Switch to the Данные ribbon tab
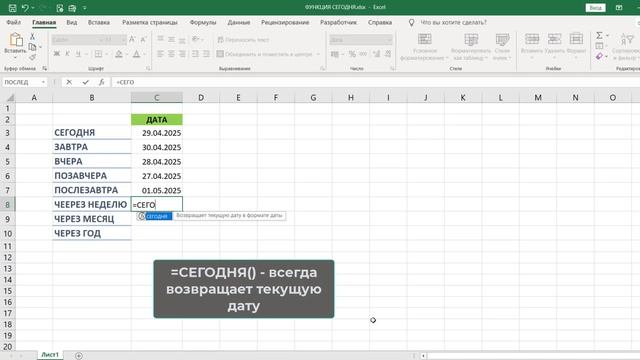The width and height of the screenshot is (640, 360). click(239, 22)
